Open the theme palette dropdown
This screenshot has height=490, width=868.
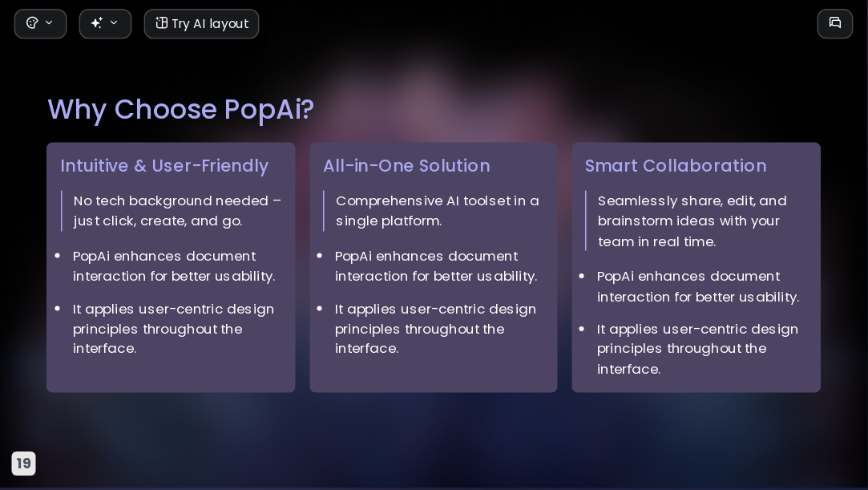click(x=40, y=24)
